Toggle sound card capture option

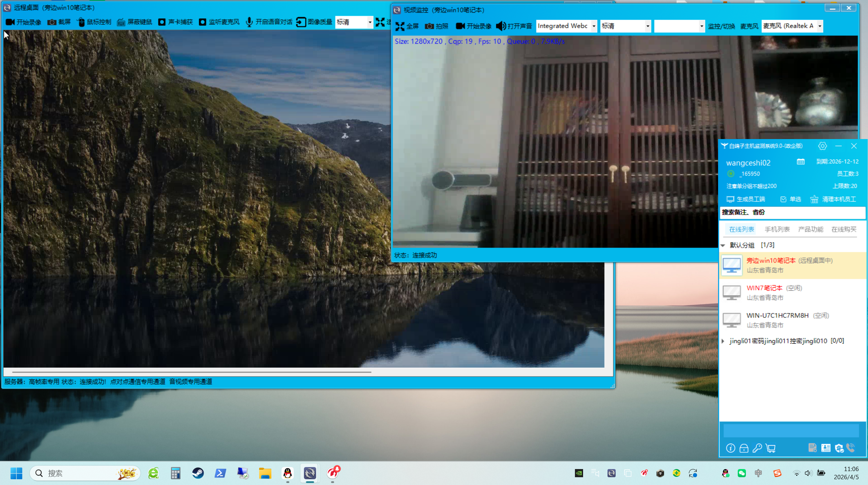pyautogui.click(x=162, y=22)
